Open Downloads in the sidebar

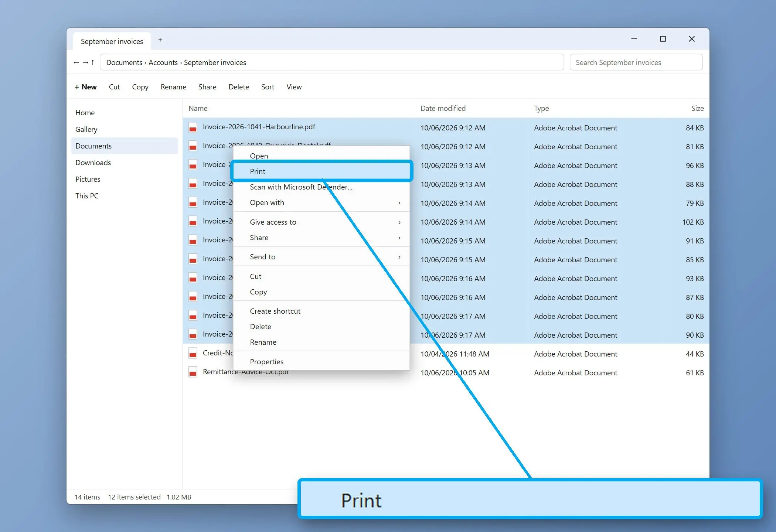point(124,163)
